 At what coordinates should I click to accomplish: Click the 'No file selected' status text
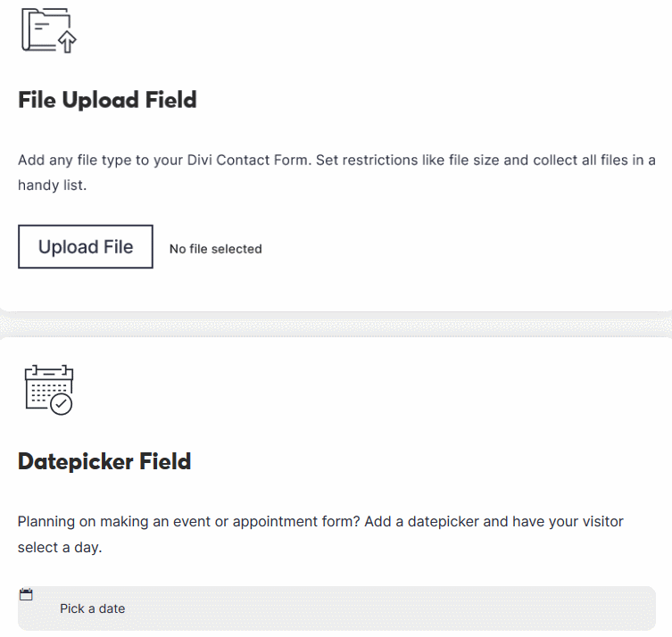[x=216, y=249]
